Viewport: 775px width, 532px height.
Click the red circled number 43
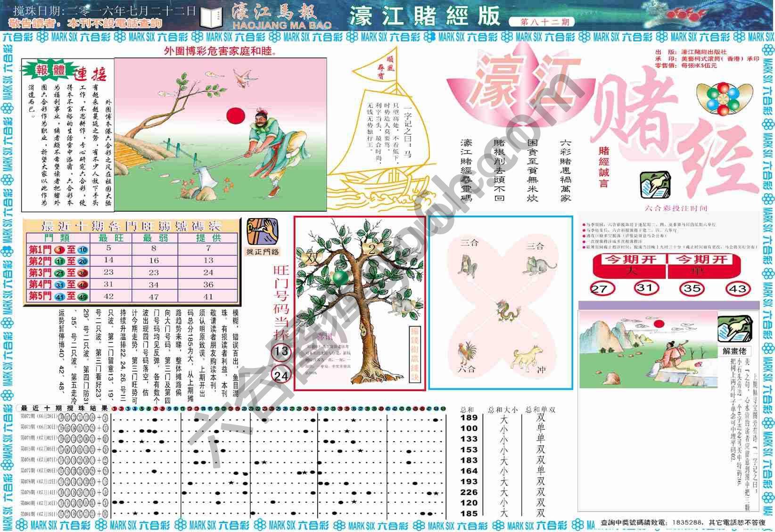[x=738, y=288]
